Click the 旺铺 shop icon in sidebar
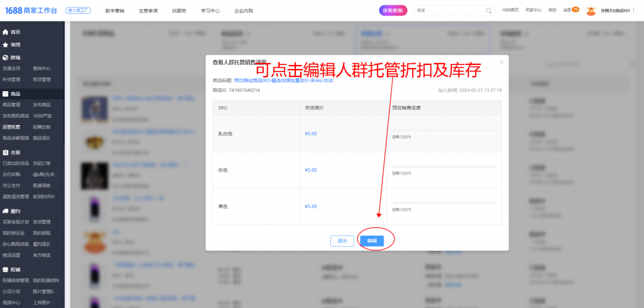 tap(5, 269)
